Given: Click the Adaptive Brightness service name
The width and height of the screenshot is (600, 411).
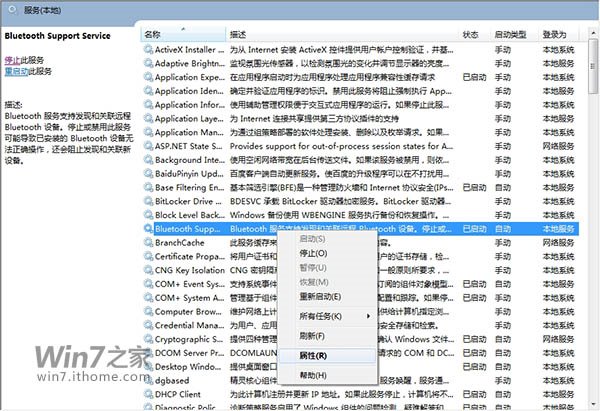Looking at the screenshot, I should [x=190, y=63].
